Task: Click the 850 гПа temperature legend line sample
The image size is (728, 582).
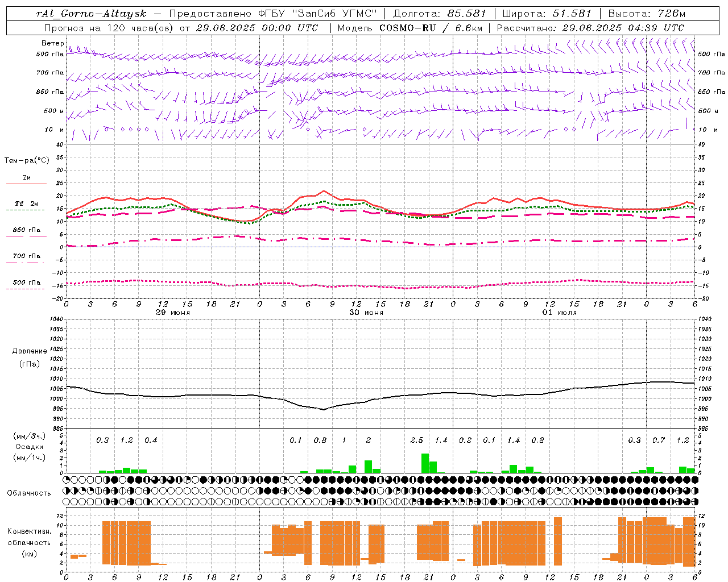Action: [x=26, y=236]
